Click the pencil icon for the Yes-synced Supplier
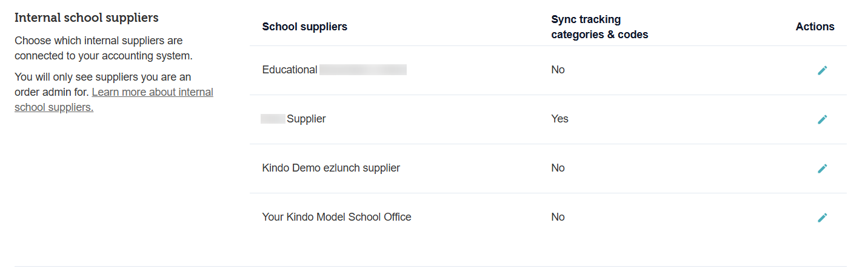 pyautogui.click(x=822, y=119)
